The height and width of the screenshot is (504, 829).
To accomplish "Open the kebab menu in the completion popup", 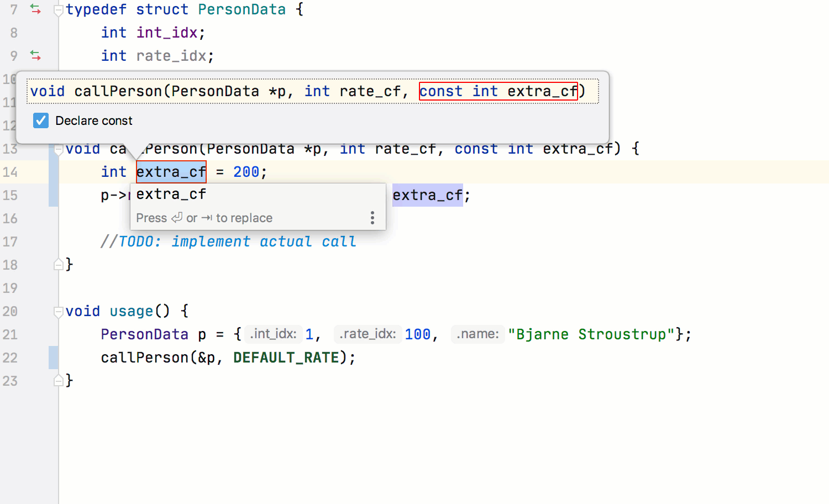I will (372, 218).
